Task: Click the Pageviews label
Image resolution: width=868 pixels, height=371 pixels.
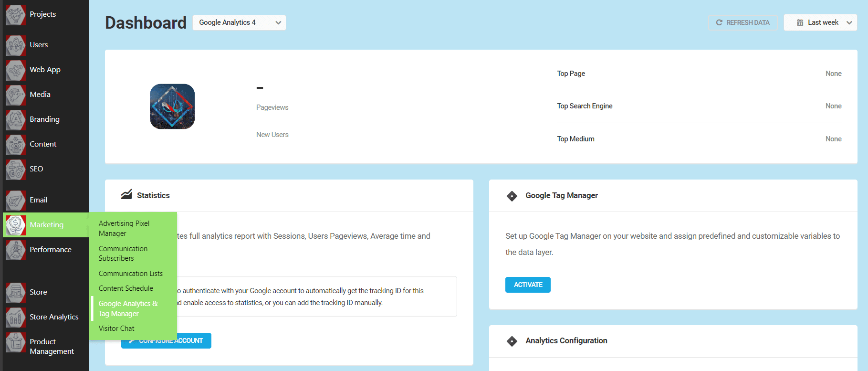Action: coord(272,107)
